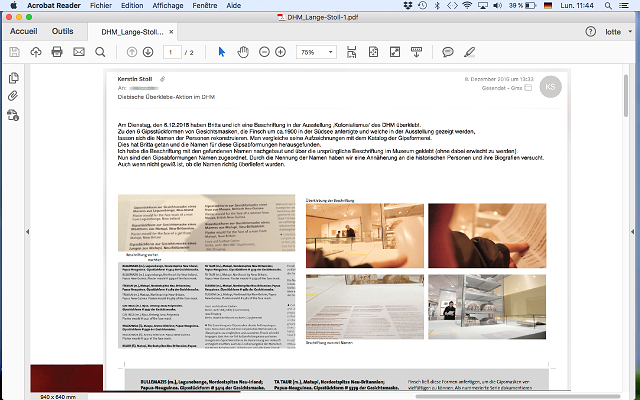
Task: Click the Save file icon
Action: click(14, 52)
